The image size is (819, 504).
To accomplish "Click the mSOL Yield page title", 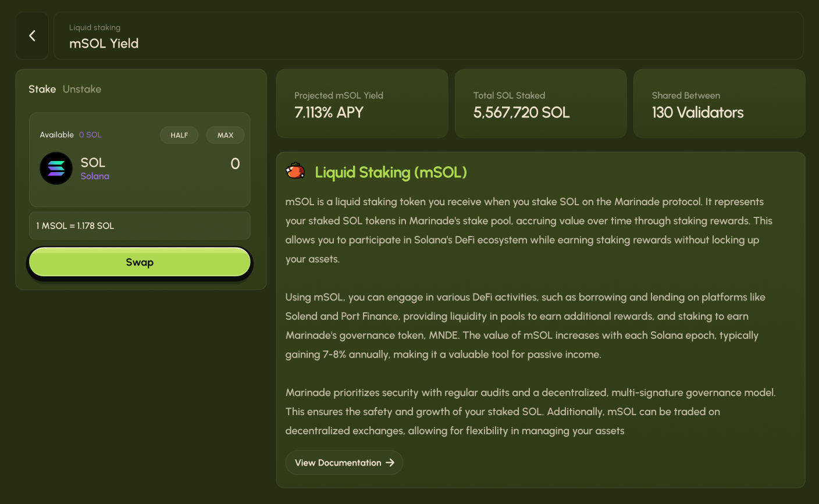I will (x=104, y=44).
